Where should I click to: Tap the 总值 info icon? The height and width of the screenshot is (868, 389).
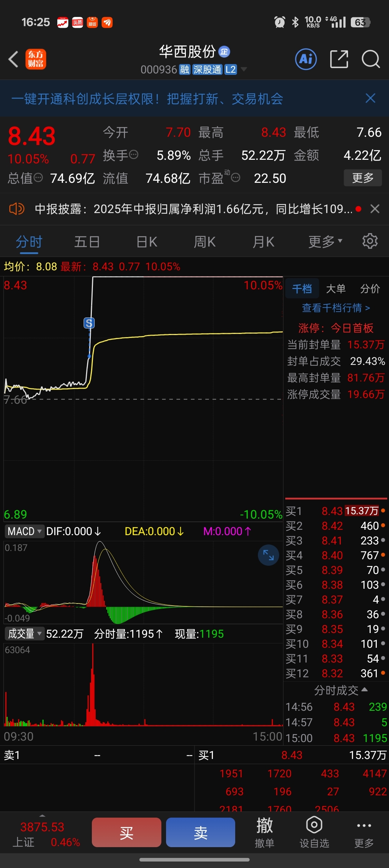click(38, 177)
